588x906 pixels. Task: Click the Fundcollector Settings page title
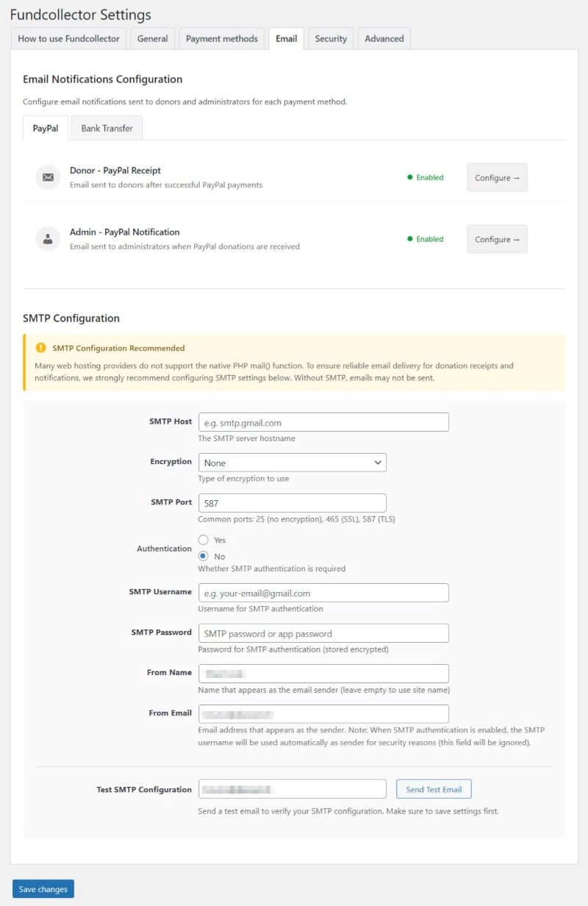tap(81, 15)
